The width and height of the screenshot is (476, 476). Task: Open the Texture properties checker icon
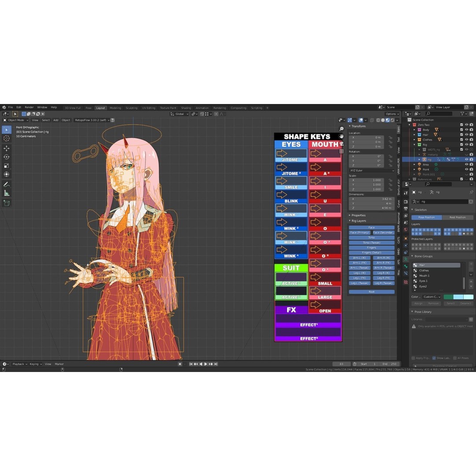tap(406, 282)
